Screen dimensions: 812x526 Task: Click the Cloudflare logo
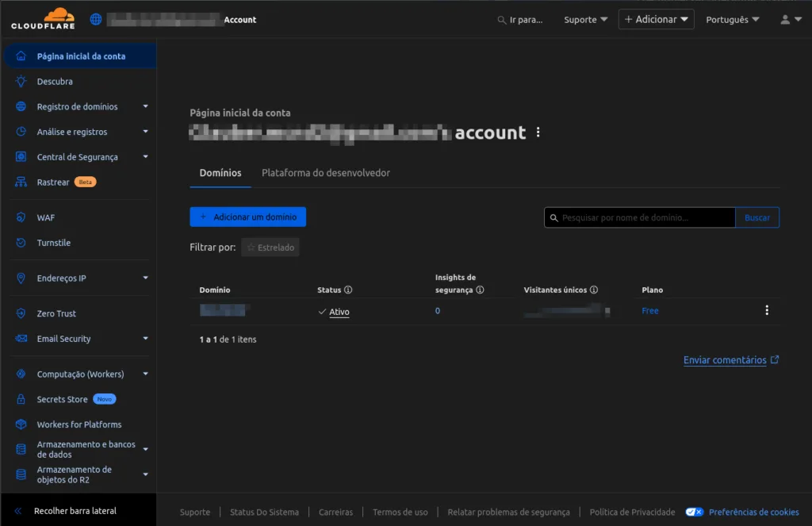(x=43, y=19)
